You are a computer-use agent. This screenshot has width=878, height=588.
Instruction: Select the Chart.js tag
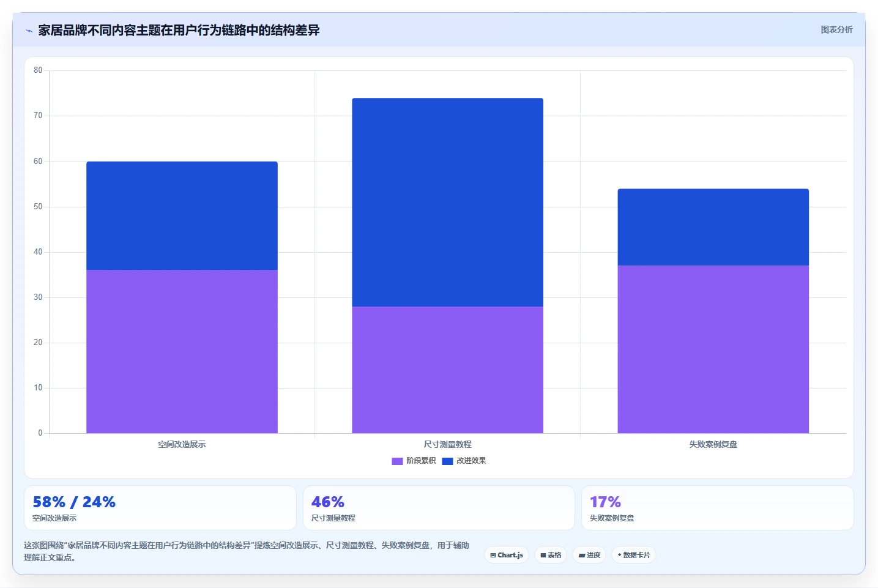(507, 555)
